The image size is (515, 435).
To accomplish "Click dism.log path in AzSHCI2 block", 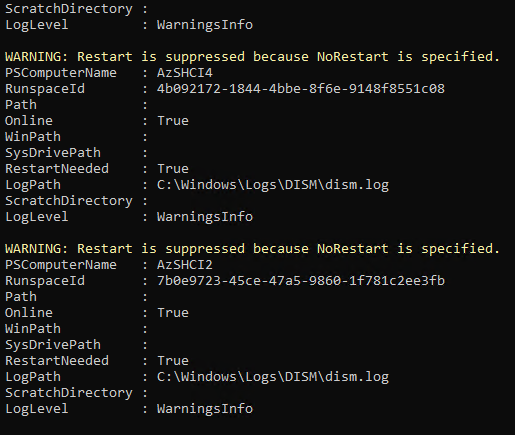I will 273,377.
